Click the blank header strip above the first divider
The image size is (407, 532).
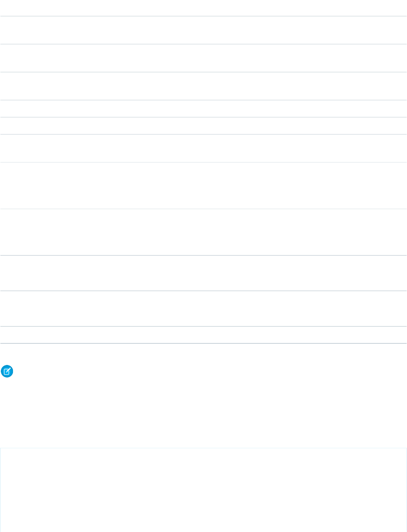coord(203,8)
